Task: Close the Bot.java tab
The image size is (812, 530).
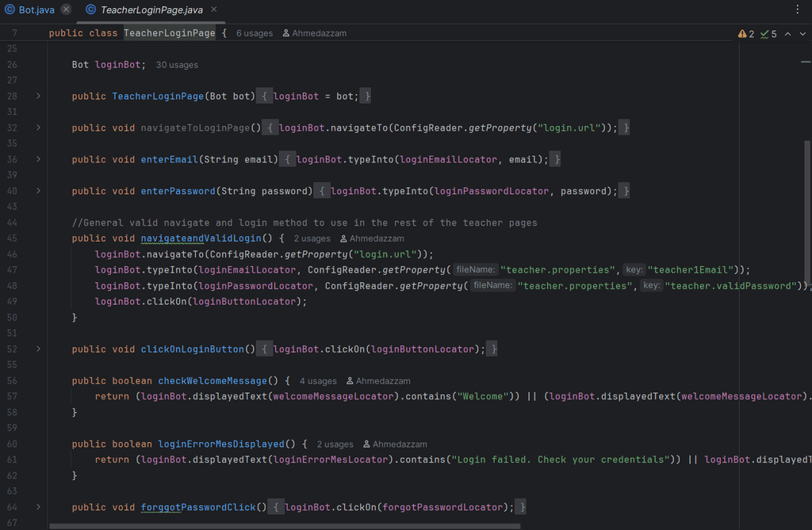Action: (x=66, y=10)
